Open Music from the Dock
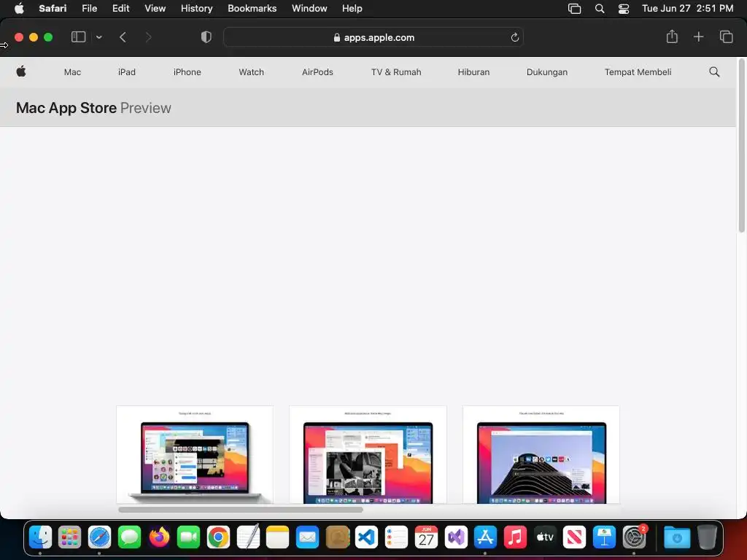This screenshot has height=560, width=747. [x=515, y=537]
